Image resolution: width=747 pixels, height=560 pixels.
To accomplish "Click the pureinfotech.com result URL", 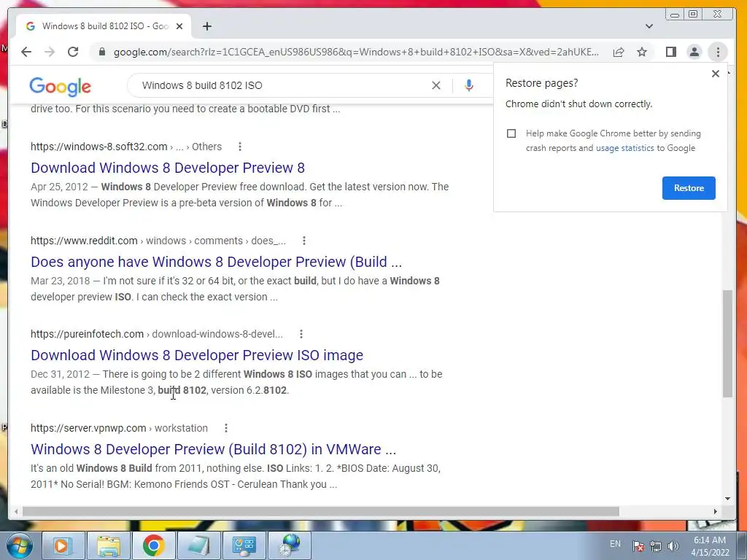I will tap(157, 334).
